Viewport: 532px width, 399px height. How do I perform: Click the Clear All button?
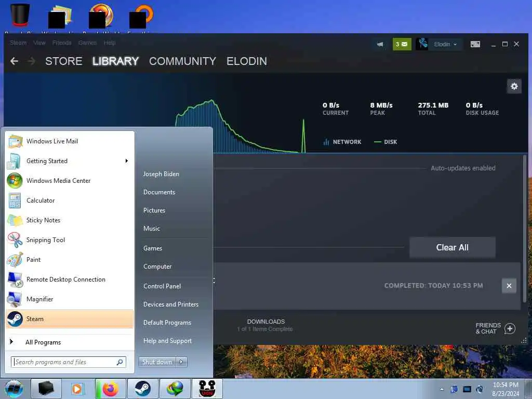(453, 247)
